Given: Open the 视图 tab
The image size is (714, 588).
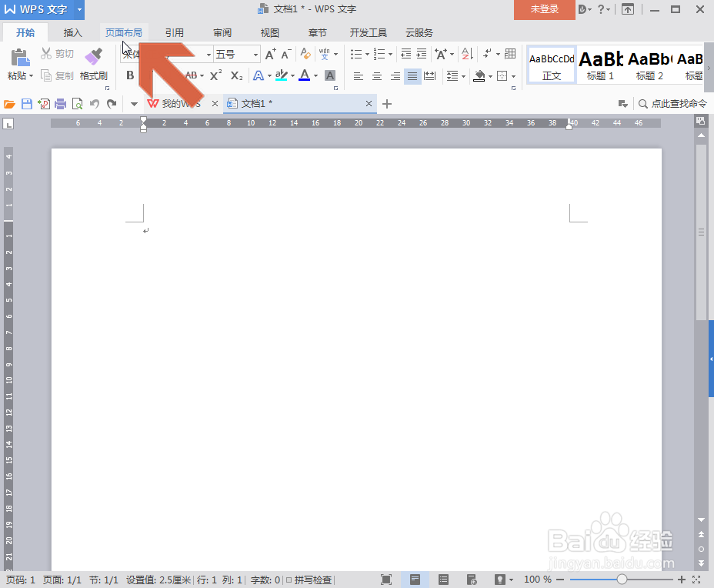Looking at the screenshot, I should [x=269, y=33].
